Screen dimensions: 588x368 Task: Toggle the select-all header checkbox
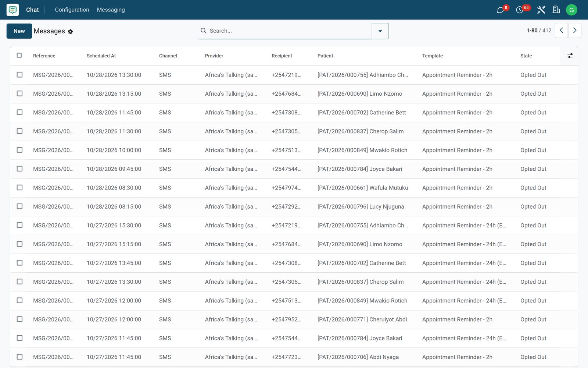coord(19,56)
